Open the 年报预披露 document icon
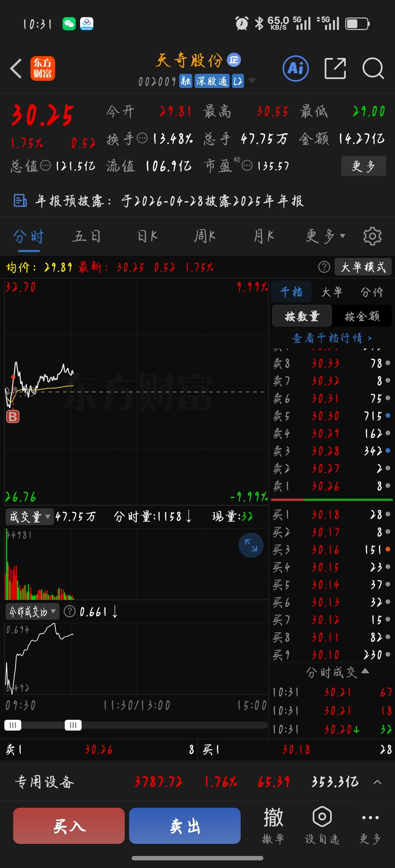 [20, 201]
